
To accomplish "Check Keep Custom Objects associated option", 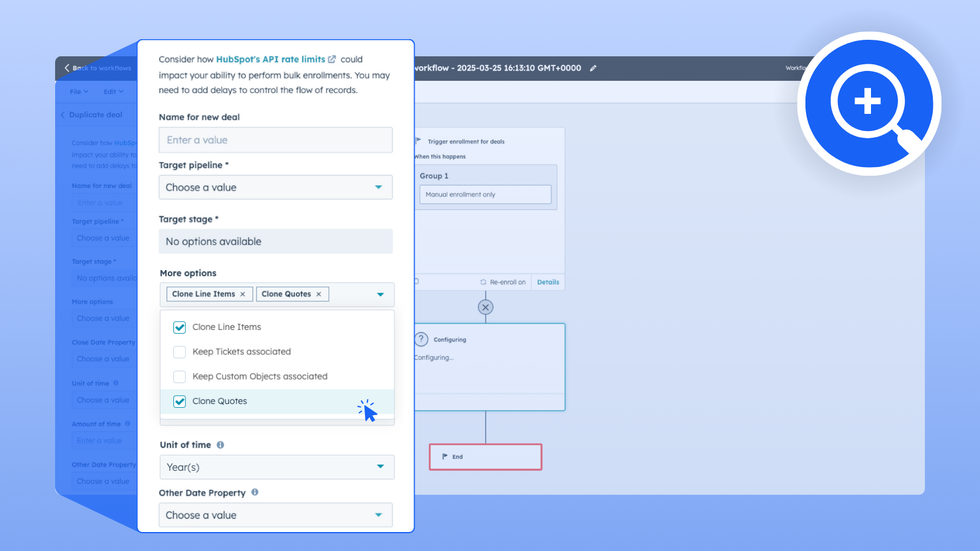I will click(179, 377).
